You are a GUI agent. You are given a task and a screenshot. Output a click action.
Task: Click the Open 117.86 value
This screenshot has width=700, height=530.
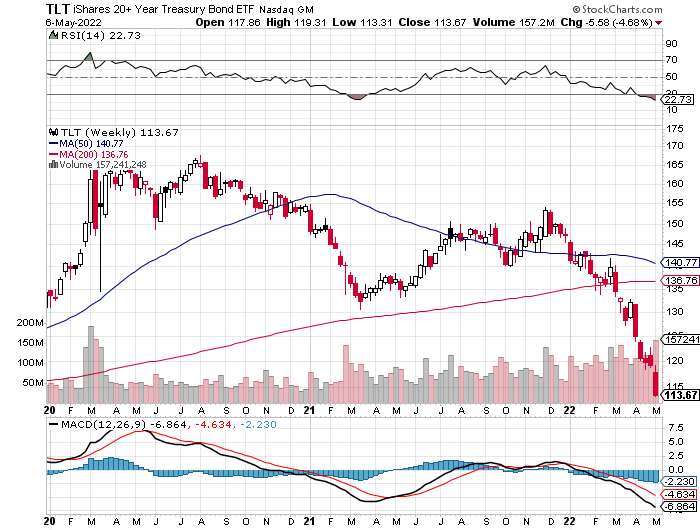coord(228,22)
